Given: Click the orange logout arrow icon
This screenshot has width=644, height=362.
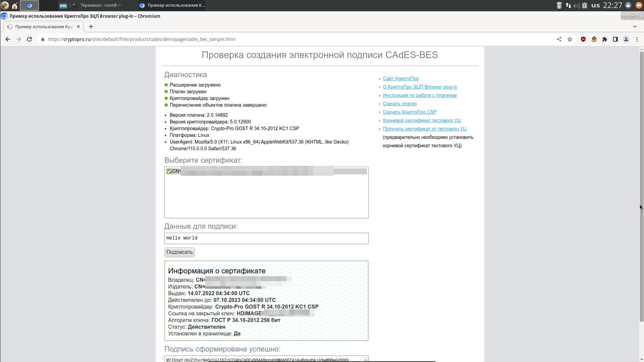Looking at the screenshot, I should click(639, 5).
